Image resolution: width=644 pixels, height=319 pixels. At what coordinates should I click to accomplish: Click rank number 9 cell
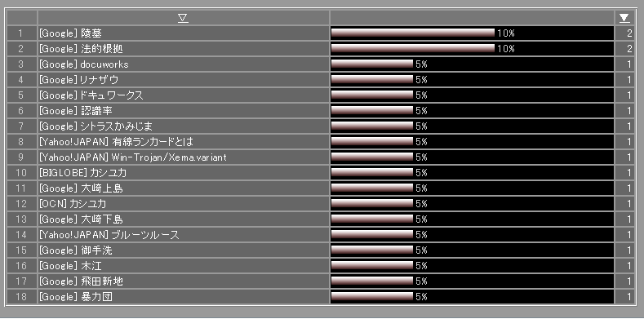(x=22, y=157)
